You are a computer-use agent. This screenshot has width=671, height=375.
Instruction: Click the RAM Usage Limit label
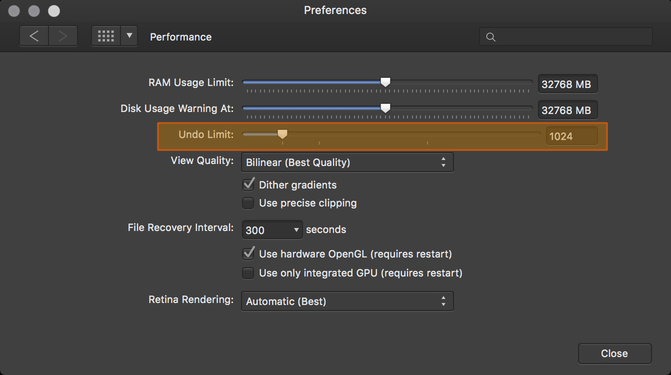coord(191,82)
